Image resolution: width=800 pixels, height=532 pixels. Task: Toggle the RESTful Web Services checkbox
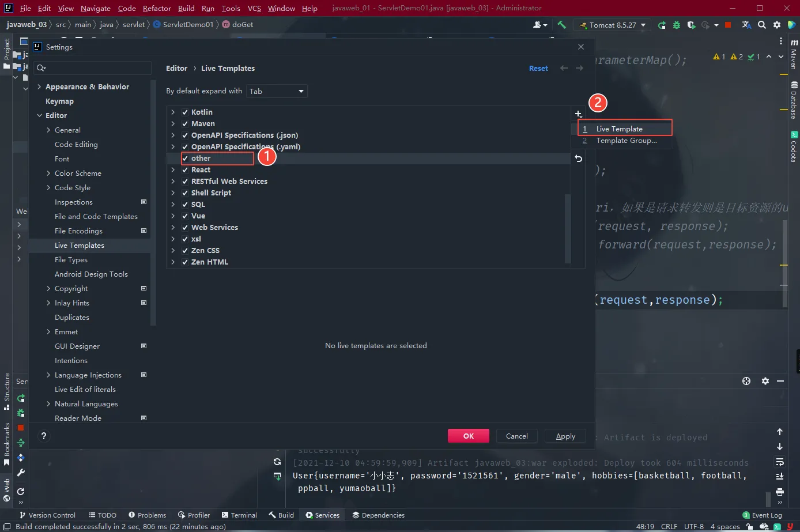[x=185, y=182]
